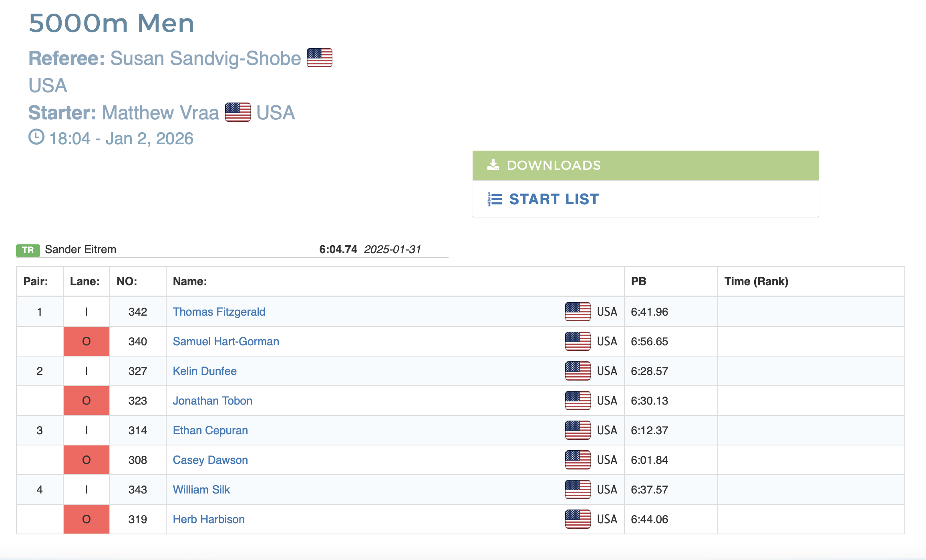Open the Start List download link
926x560 pixels.
tap(554, 199)
